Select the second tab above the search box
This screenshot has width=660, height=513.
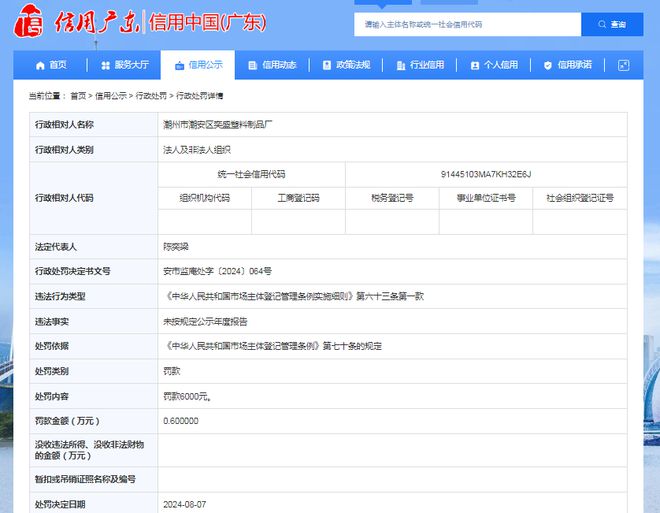pos(449,2)
